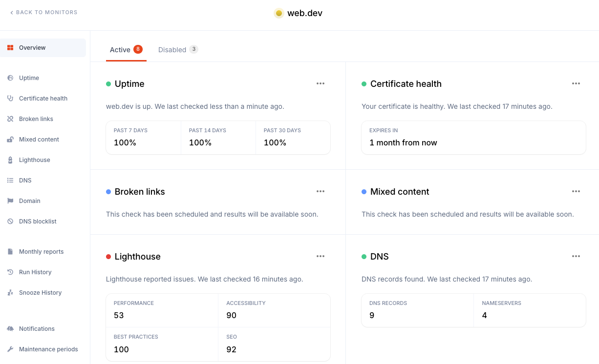
Task: Open the Mixed content card three-dot menu
Action: 576,191
